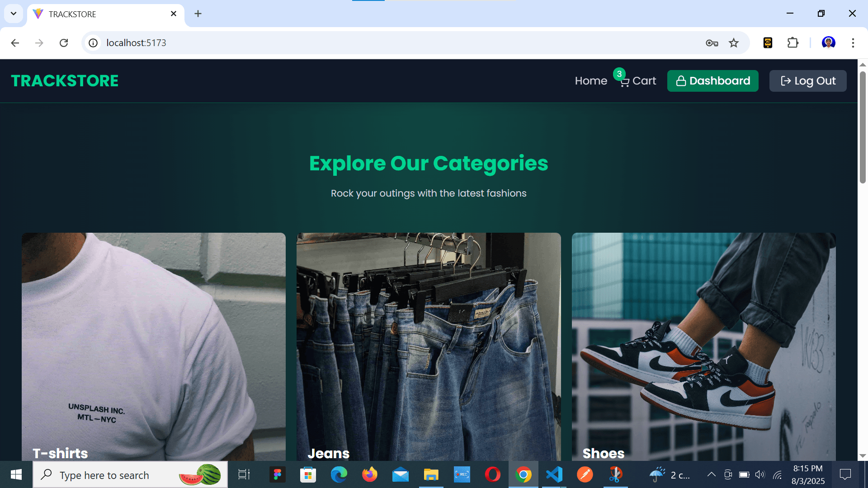Open the notification center icon
The width and height of the screenshot is (868, 488).
pyautogui.click(x=845, y=474)
